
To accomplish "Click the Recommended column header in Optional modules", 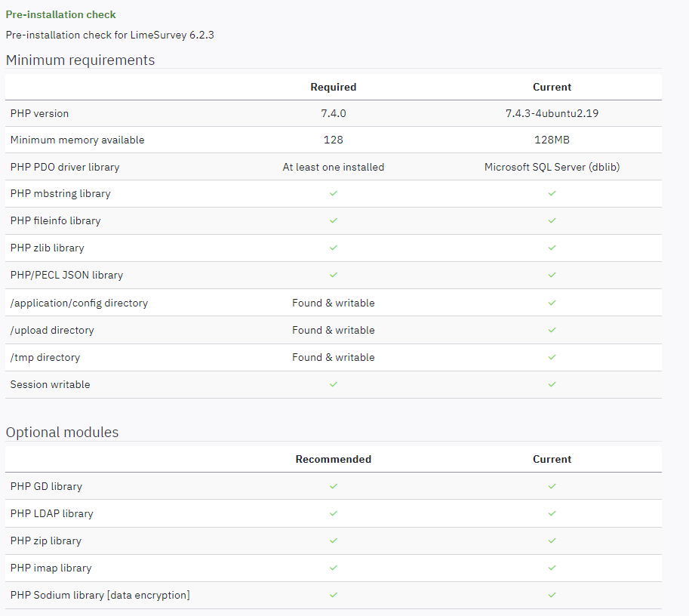I will (334, 459).
